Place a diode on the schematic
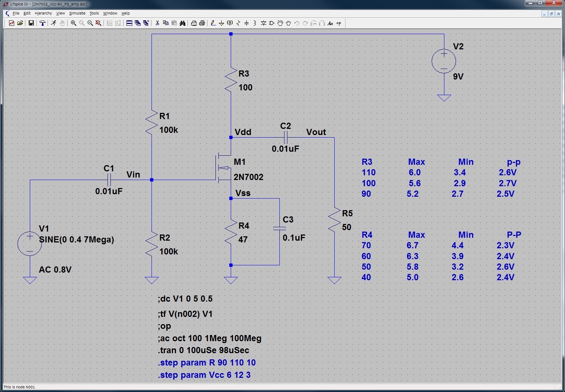The height and width of the screenshot is (392, 565). tap(263, 23)
